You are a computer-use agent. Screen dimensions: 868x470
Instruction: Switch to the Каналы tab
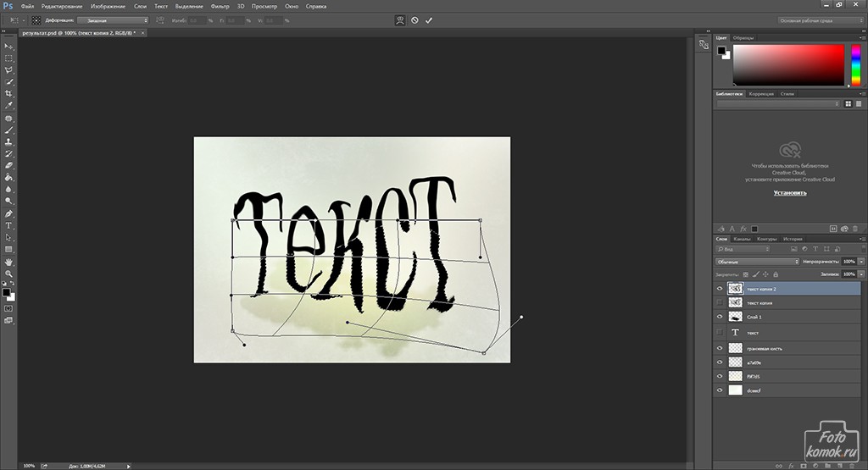(742, 239)
